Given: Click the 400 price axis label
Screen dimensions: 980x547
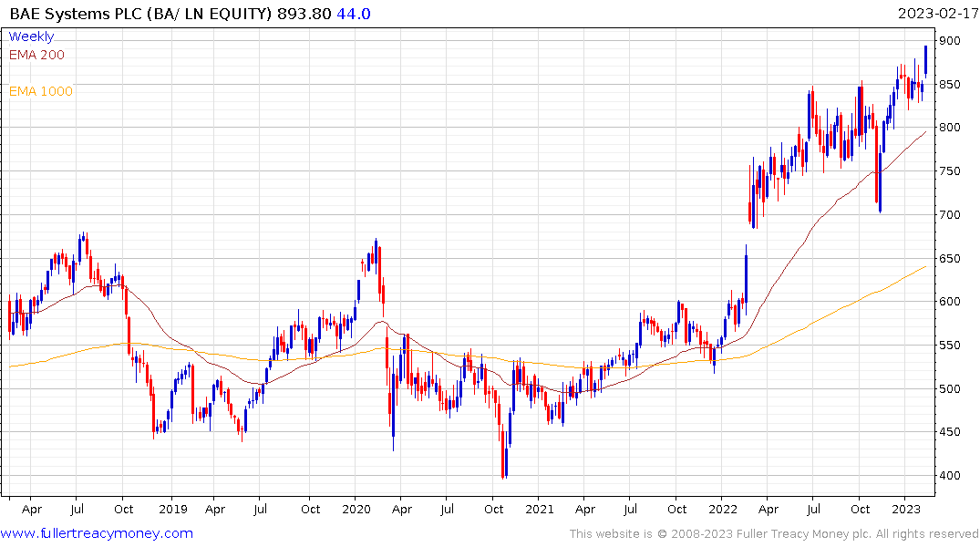Looking at the screenshot, I should pyautogui.click(x=949, y=476).
